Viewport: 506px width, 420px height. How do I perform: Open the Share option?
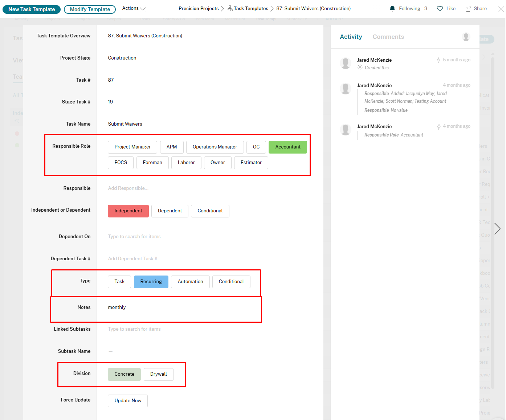[468, 8]
